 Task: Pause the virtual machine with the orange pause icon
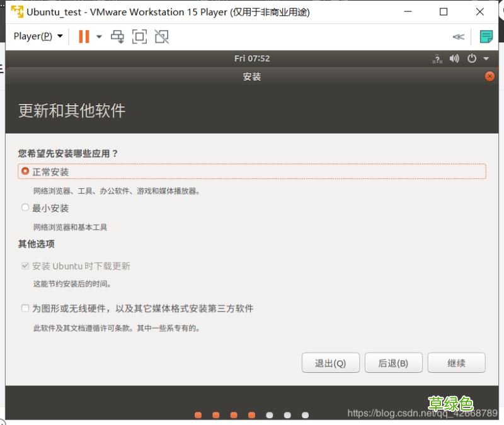click(84, 37)
